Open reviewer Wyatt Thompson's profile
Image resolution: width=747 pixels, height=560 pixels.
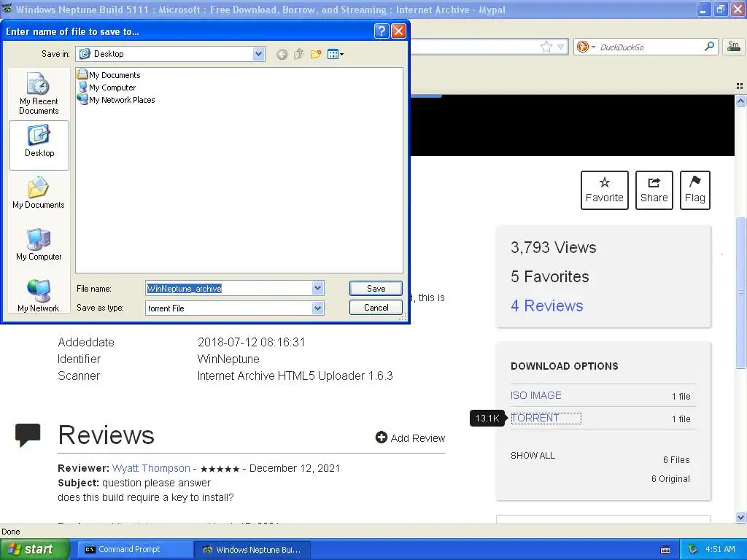(151, 468)
